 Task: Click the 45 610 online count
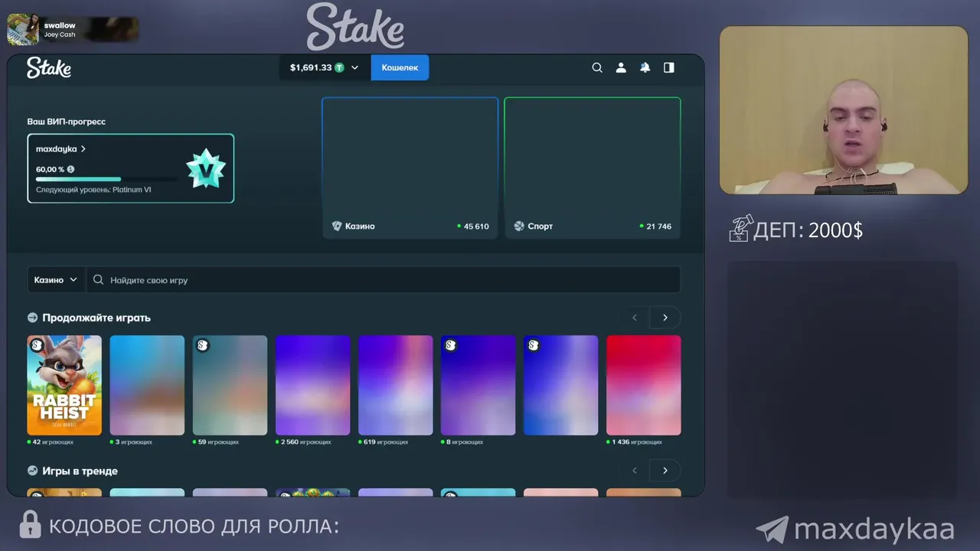pyautogui.click(x=476, y=227)
